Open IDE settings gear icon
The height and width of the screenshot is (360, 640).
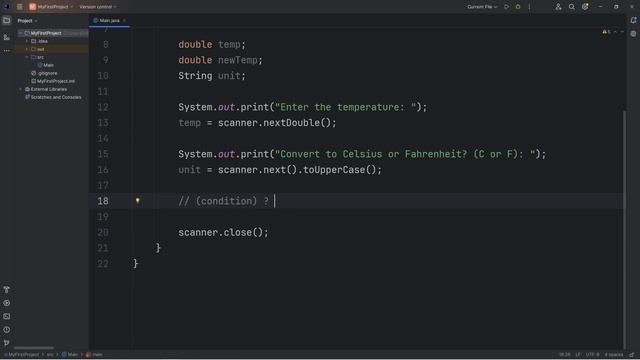(585, 7)
